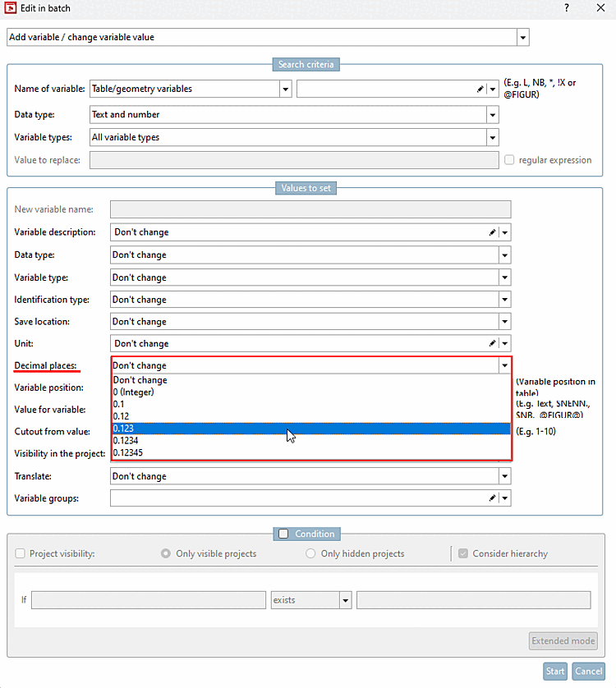Open the Unit dropdown arrow

pos(505,343)
